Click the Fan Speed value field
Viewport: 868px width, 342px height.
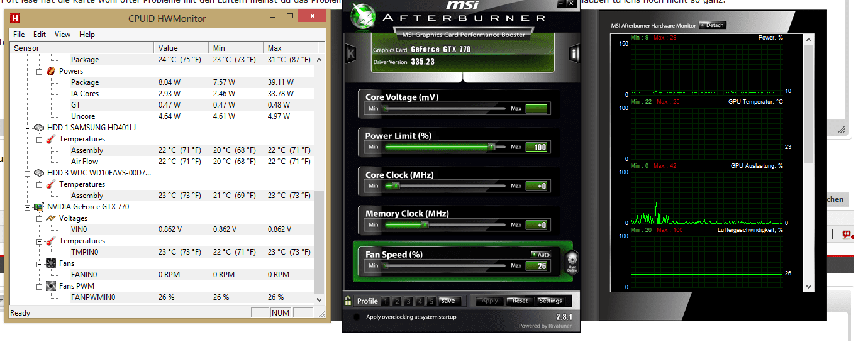537,266
